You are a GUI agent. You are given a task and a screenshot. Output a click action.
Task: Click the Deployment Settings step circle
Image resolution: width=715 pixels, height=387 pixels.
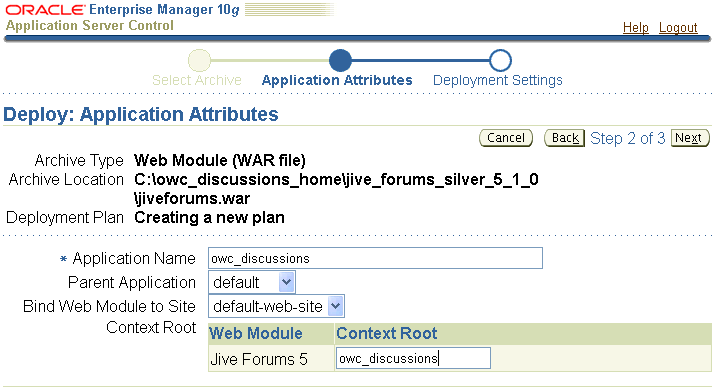(x=500, y=60)
